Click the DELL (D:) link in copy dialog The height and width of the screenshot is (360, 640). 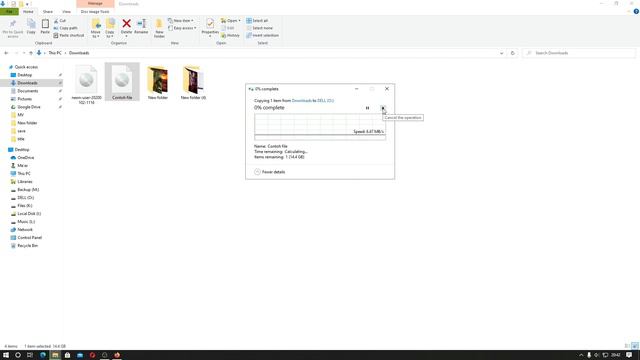pyautogui.click(x=325, y=100)
